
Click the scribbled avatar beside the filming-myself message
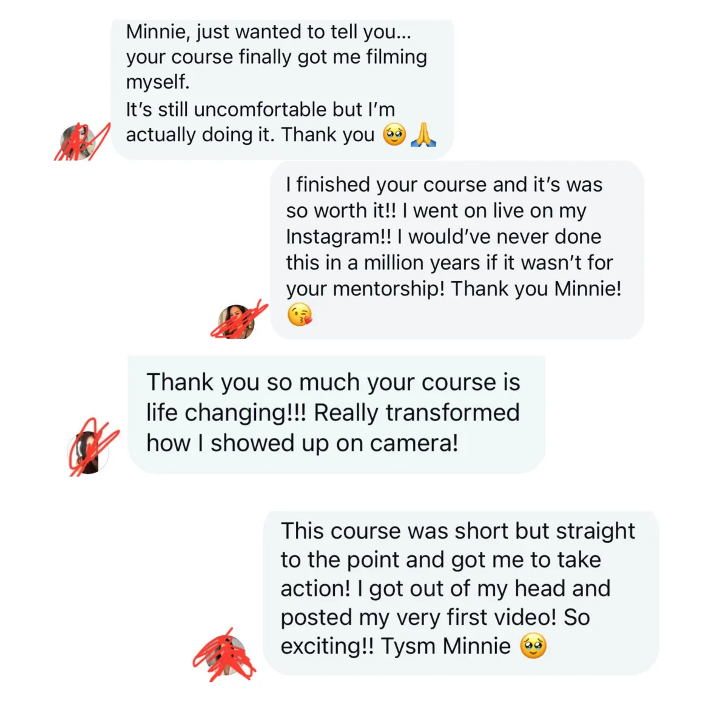pos(79,142)
